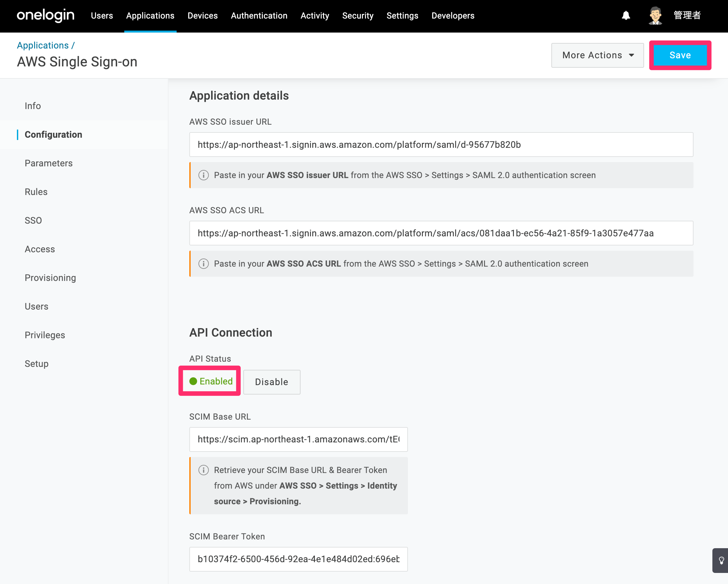Switch to the Info tab

pyautogui.click(x=33, y=106)
